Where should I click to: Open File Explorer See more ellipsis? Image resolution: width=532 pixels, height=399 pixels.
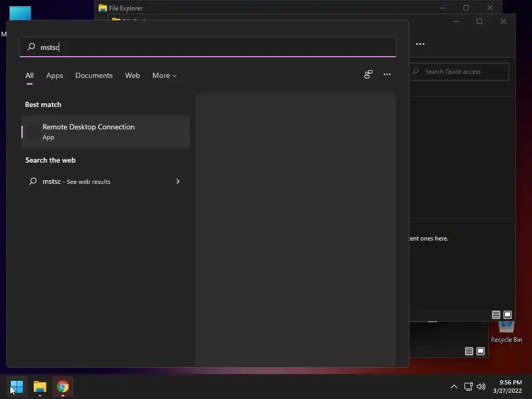tap(420, 44)
